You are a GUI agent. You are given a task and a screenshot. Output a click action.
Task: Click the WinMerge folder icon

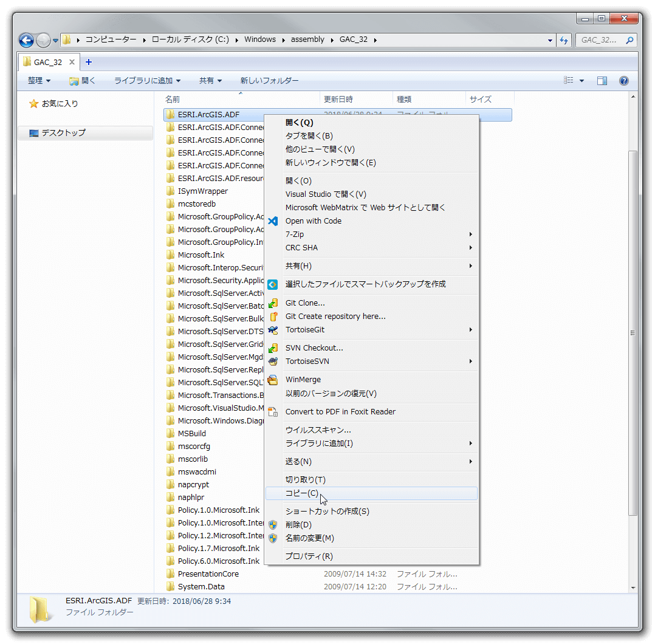[273, 379]
